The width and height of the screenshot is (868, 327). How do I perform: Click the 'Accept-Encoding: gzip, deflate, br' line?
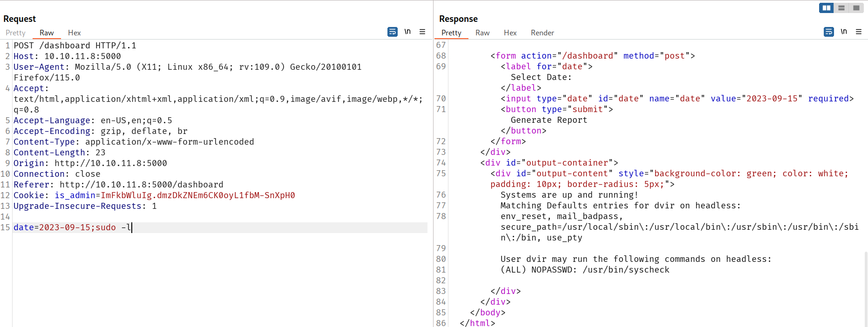point(101,131)
